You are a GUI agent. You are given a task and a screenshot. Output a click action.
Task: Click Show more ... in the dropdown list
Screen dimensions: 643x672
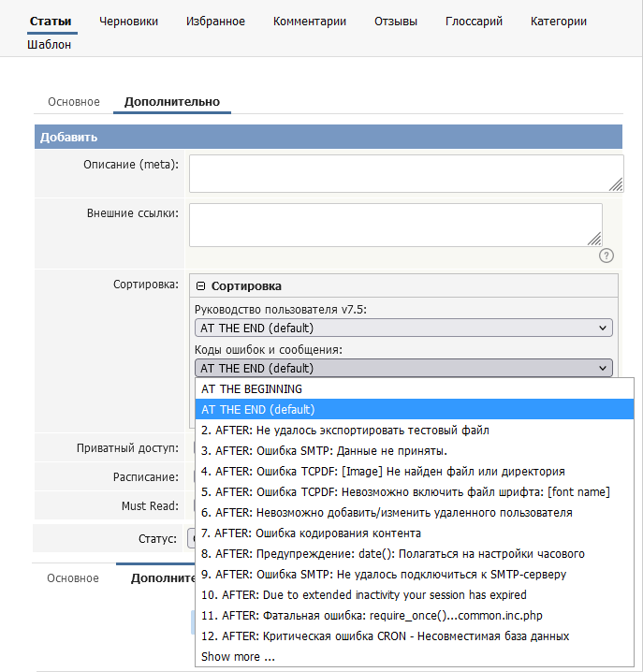[414, 657]
